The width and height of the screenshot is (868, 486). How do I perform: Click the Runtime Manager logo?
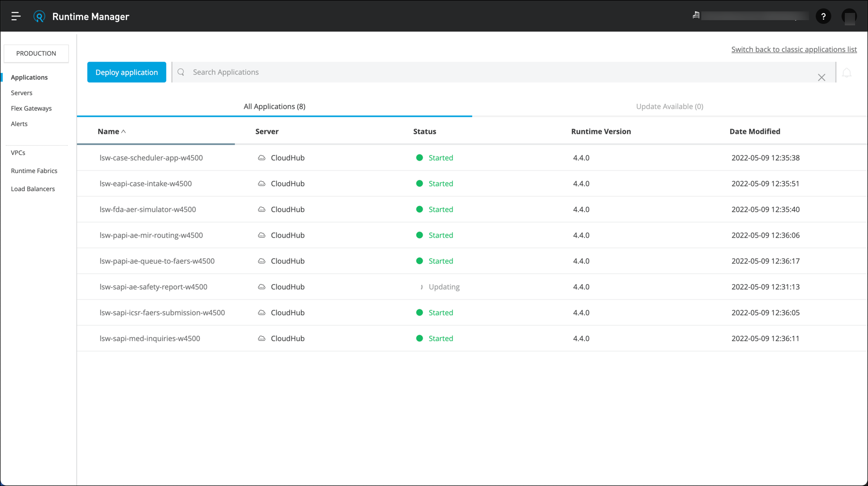click(39, 16)
